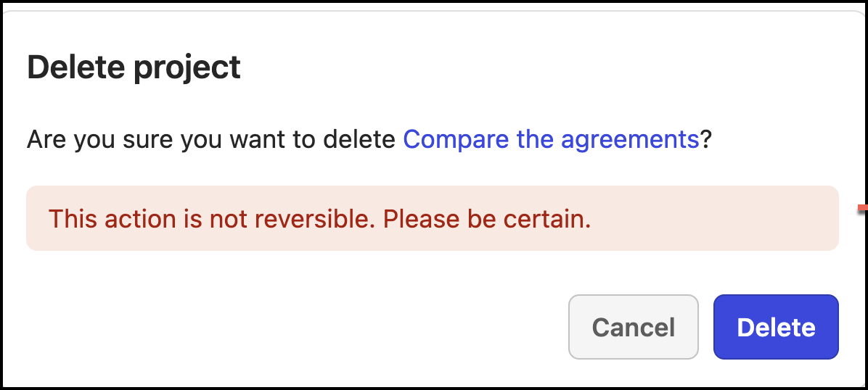
Task: Click the small red mark at dialog's right edge
Action: tap(862, 209)
